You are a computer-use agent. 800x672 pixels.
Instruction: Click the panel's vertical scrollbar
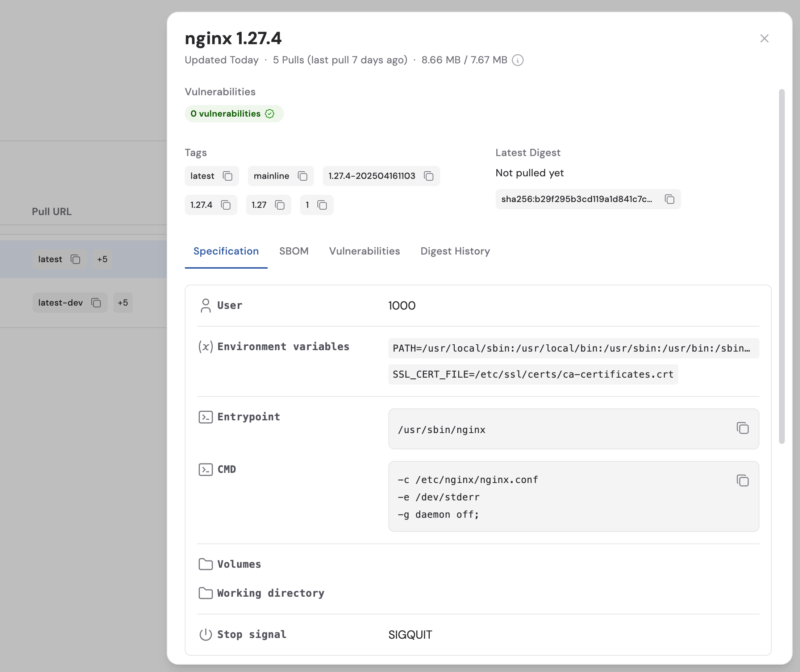coord(782,266)
